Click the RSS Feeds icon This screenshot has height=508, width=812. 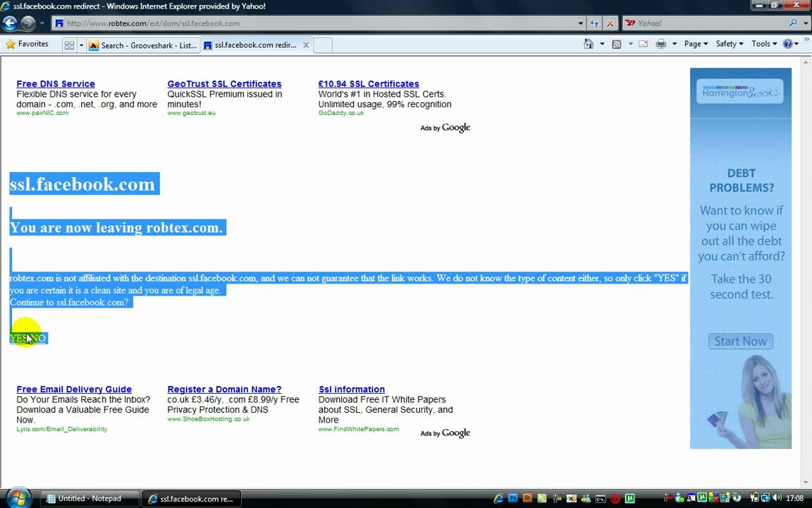(x=616, y=44)
